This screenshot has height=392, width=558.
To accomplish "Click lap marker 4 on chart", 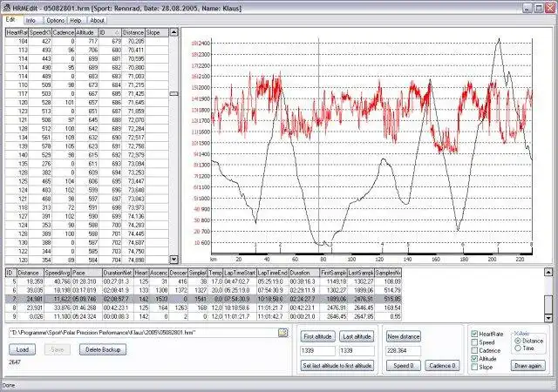I will (x=383, y=245).
